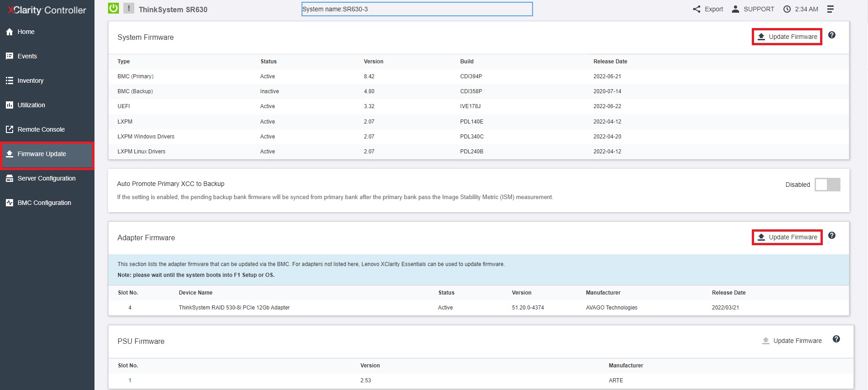The width and height of the screenshot is (868, 390).
Task: Expand BMC Configuration in sidebar
Action: [44, 203]
